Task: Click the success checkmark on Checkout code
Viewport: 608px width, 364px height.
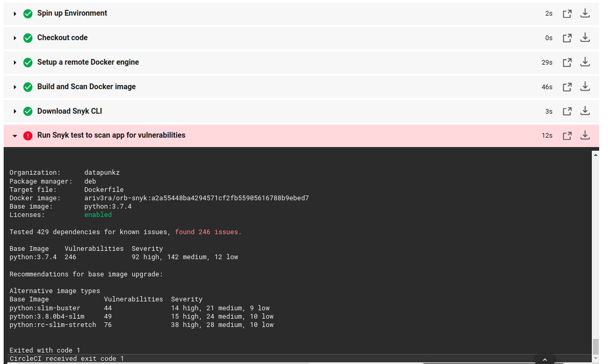Action: click(x=28, y=38)
